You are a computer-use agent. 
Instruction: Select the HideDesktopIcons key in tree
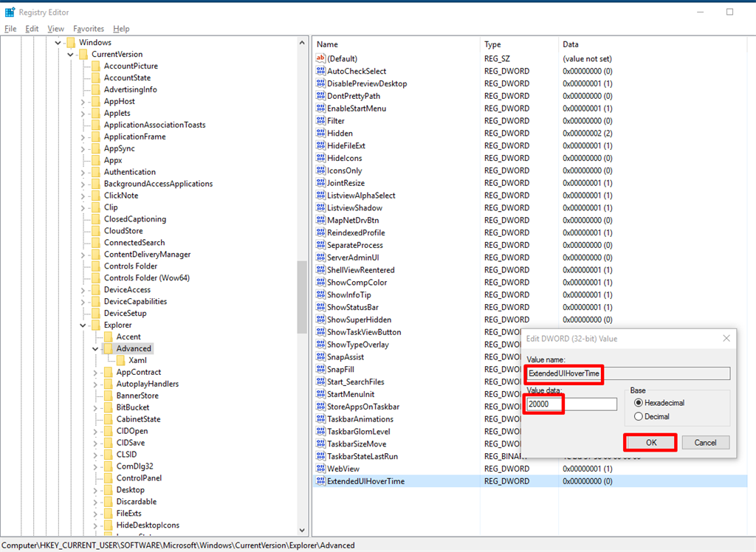148,525
